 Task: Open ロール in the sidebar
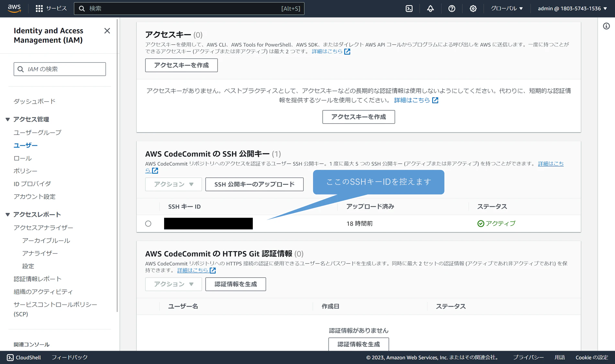click(x=23, y=158)
